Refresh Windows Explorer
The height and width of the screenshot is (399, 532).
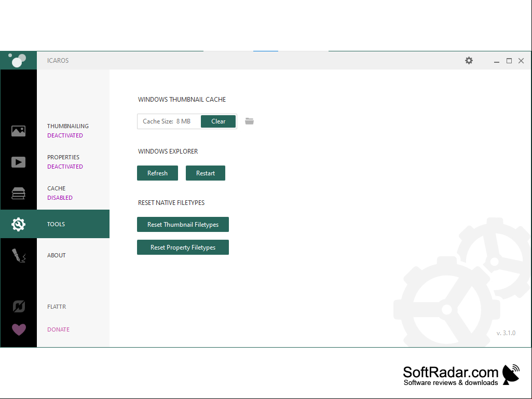157,173
